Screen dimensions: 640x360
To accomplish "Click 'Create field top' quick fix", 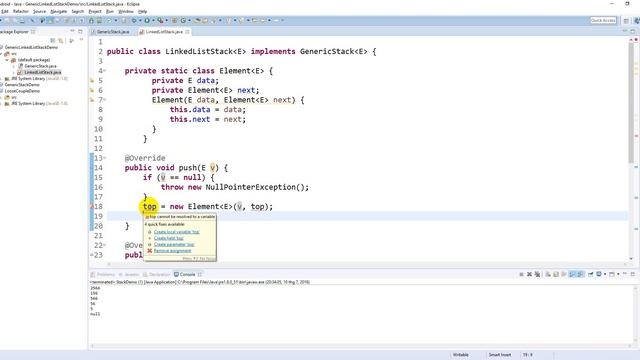I will coord(169,238).
